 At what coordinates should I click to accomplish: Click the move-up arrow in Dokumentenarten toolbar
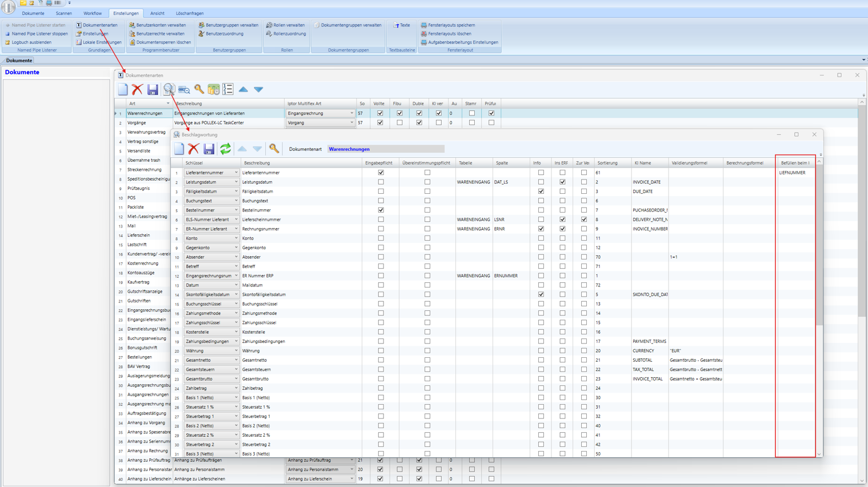tap(243, 89)
